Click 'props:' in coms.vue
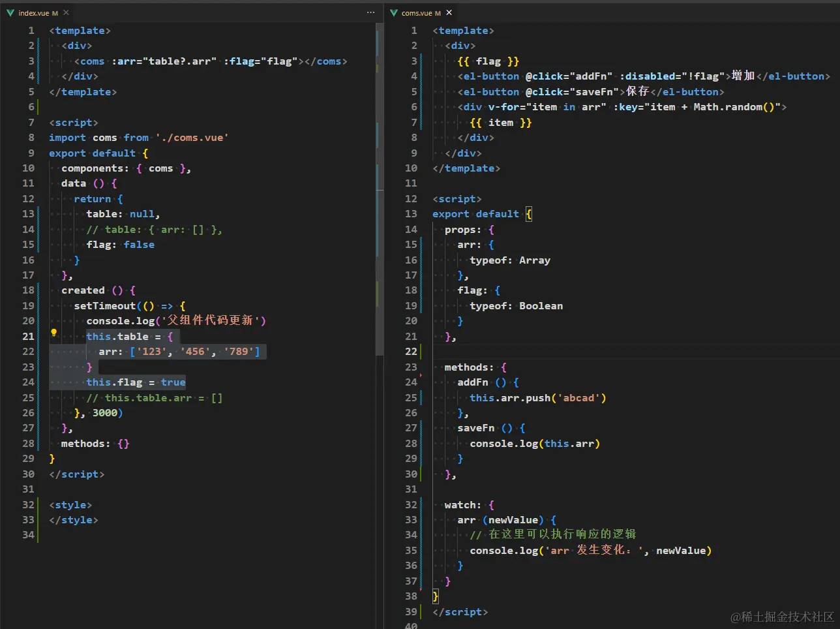The height and width of the screenshot is (629, 840). point(463,230)
